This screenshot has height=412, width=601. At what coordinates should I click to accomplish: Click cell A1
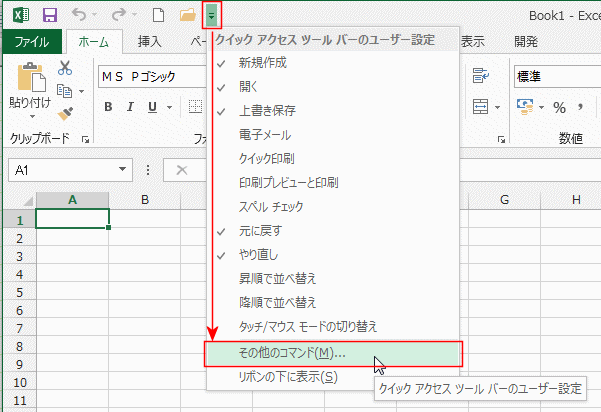coord(72,219)
